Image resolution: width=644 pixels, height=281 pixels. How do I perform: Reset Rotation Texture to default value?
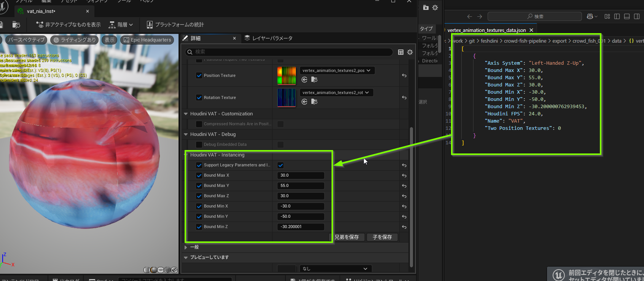[x=404, y=97]
